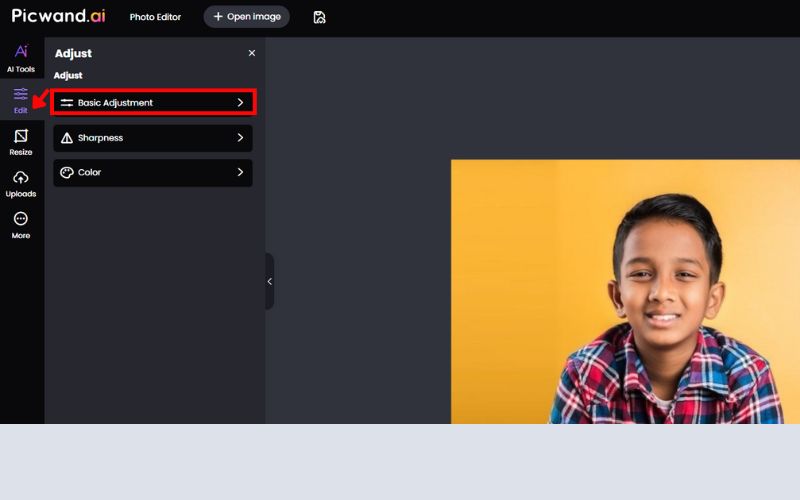Click the Sharpness triangle icon

click(67, 138)
